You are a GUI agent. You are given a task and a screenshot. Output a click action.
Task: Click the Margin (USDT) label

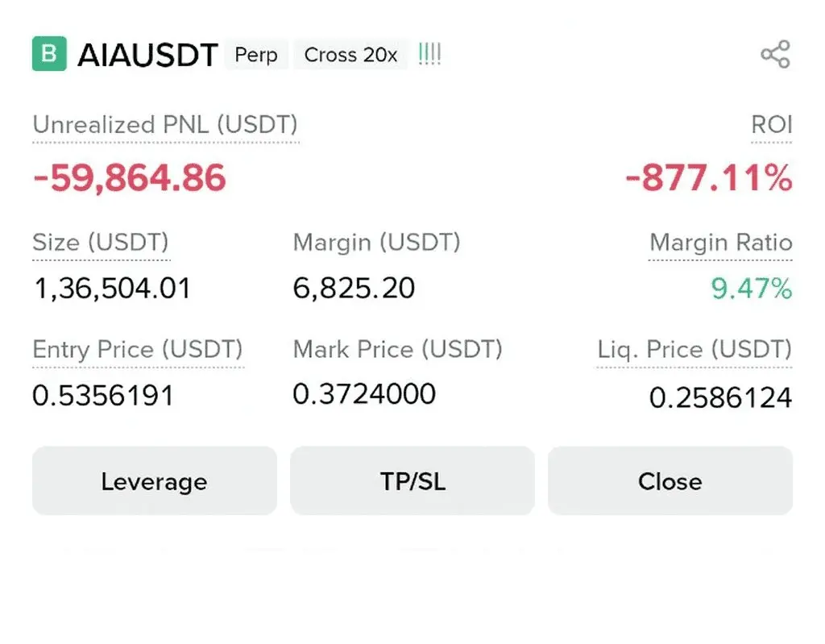(x=376, y=243)
